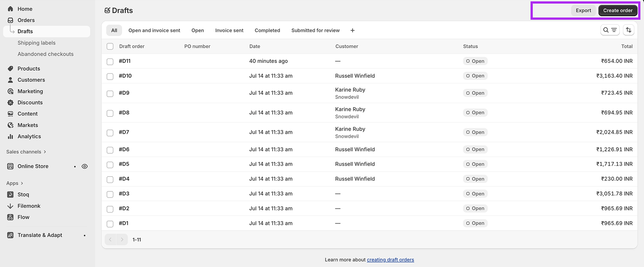644x267 pixels.
Task: Click the Orders inbox icon
Action: point(10,20)
